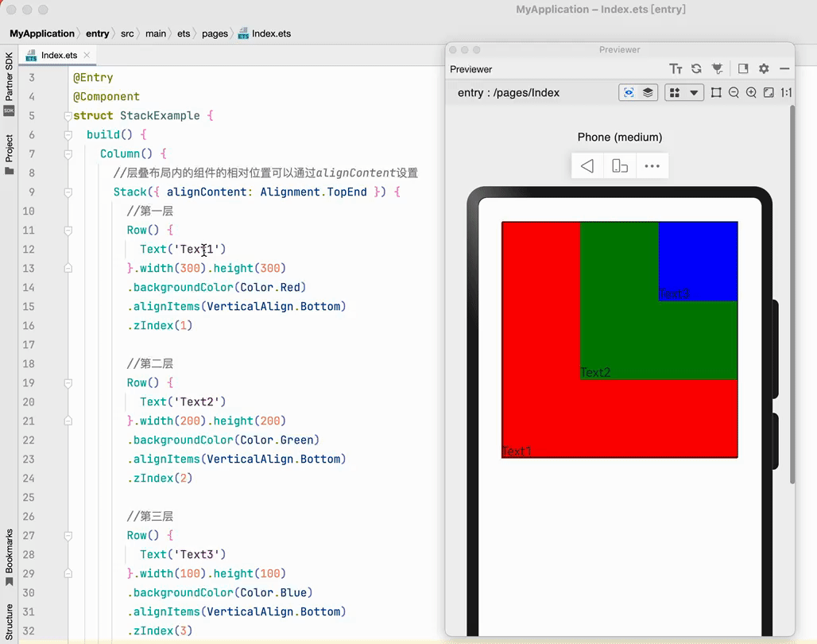The height and width of the screenshot is (644, 817).
Task: Click MyApplication in the breadcrumb
Action: point(42,33)
